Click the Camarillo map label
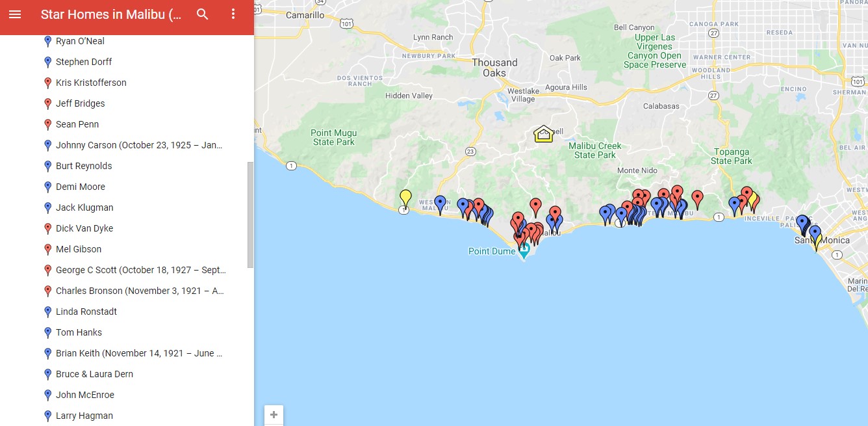Viewport: 868px width, 426px height. click(x=305, y=15)
